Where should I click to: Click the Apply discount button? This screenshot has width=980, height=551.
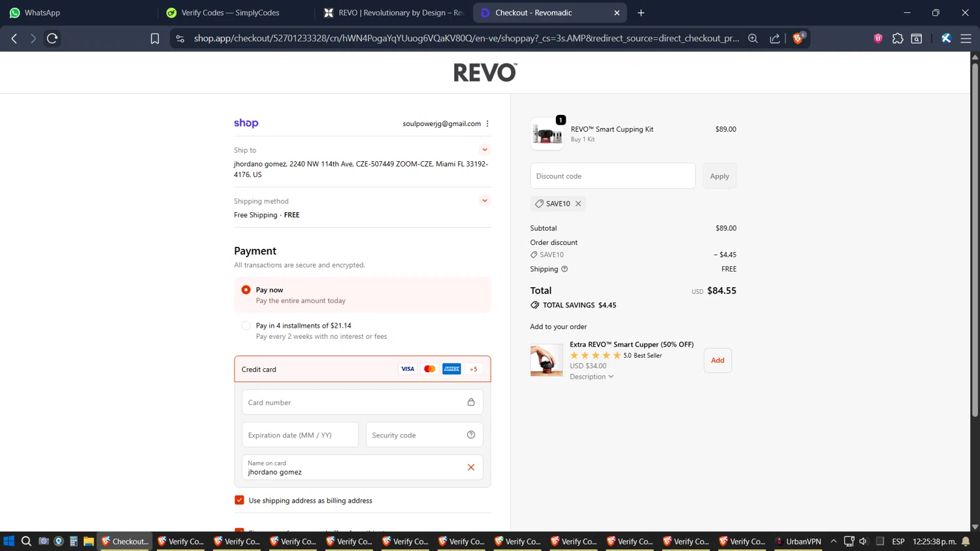click(719, 176)
